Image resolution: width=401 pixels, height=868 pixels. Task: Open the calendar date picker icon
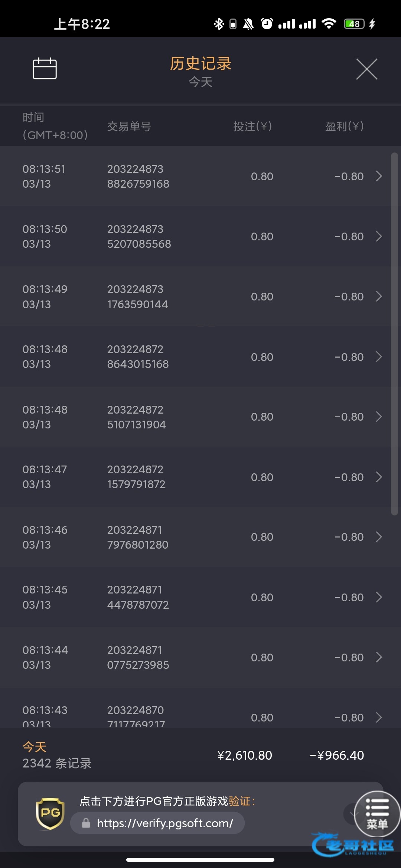coord(45,69)
